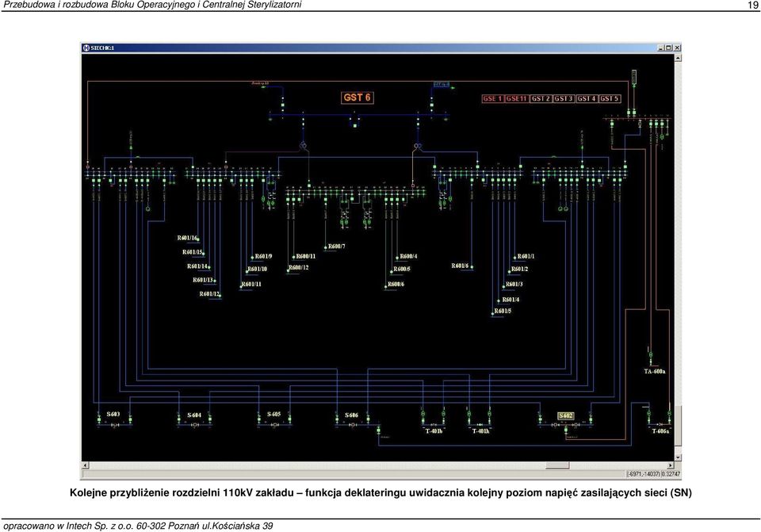Select feeder label R601/15
Image resolution: width=761 pixels, height=532 pixels.
pyautogui.click(x=192, y=252)
